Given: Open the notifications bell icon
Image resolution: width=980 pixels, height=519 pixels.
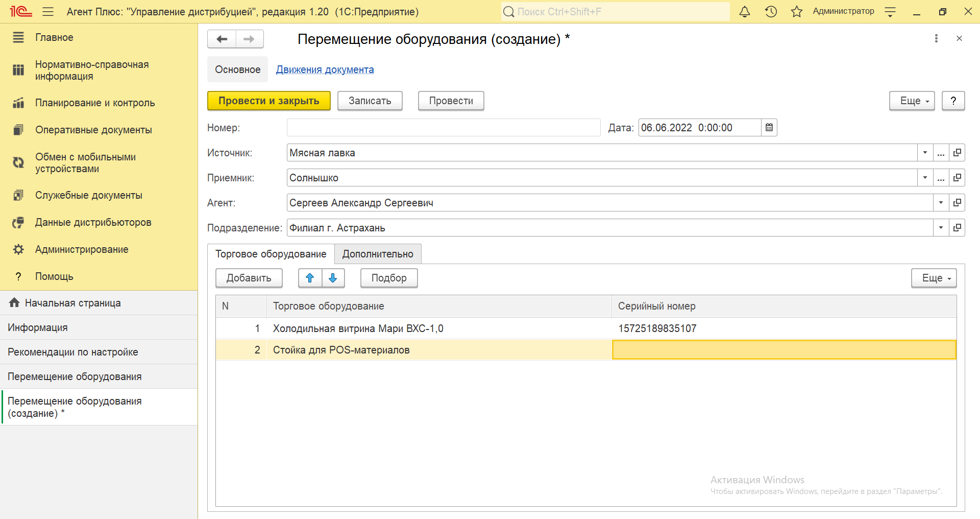Looking at the screenshot, I should (745, 12).
